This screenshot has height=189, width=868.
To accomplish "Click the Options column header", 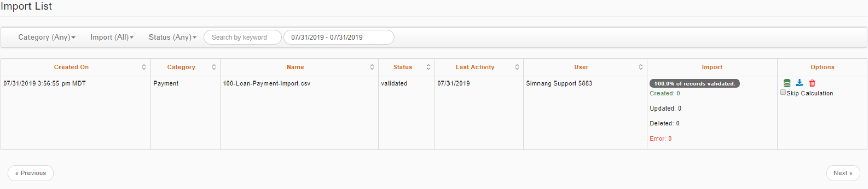I will [x=822, y=67].
